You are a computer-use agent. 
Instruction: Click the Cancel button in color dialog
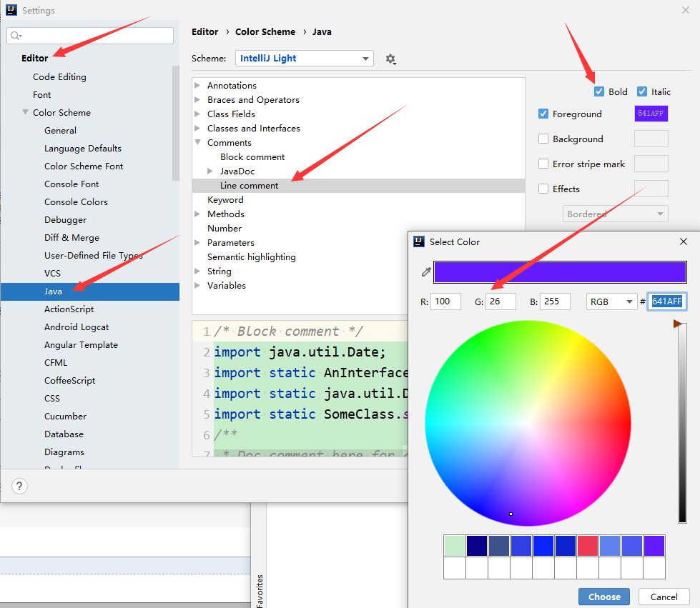pyautogui.click(x=664, y=597)
